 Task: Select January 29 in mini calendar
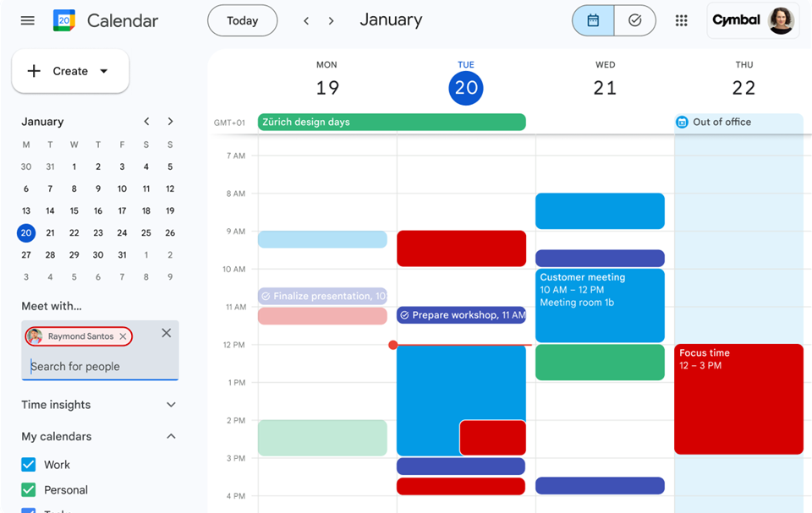[x=74, y=254]
